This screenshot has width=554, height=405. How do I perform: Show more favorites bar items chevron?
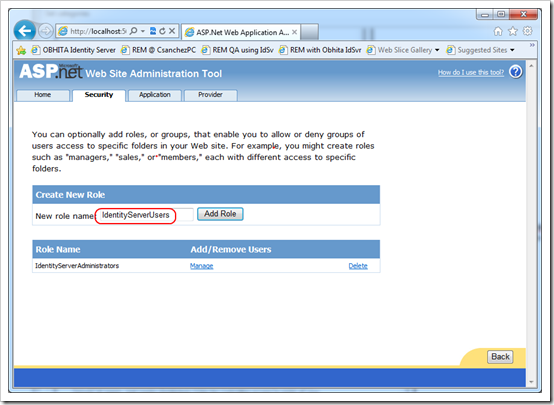pos(532,45)
